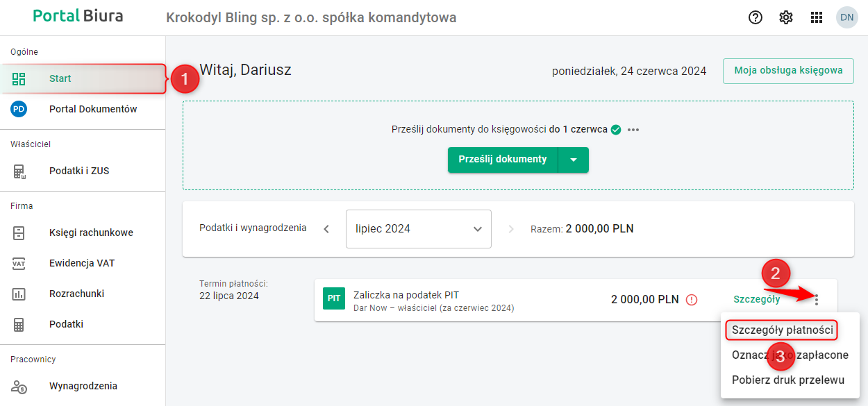Image resolution: width=868 pixels, height=406 pixels.
Task: Click the green PIT badge icon
Action: tap(334, 299)
